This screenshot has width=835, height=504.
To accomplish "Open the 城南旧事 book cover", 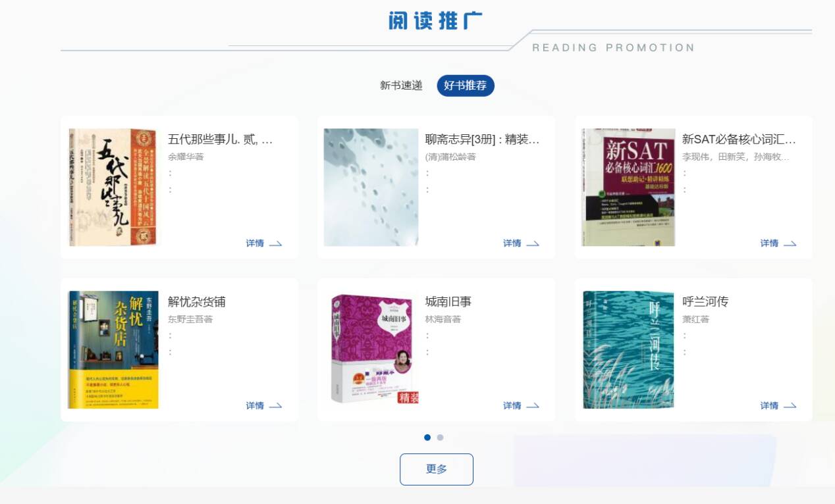I will [375, 349].
